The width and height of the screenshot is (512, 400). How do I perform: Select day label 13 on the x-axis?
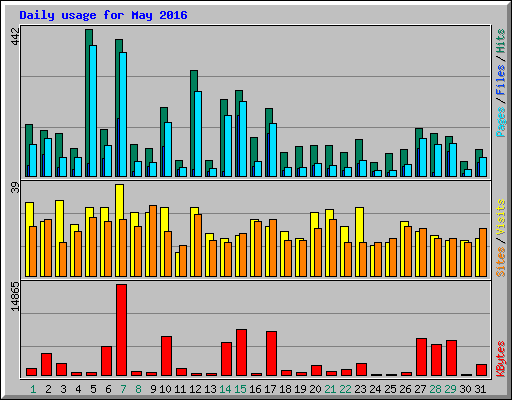coord(210,389)
